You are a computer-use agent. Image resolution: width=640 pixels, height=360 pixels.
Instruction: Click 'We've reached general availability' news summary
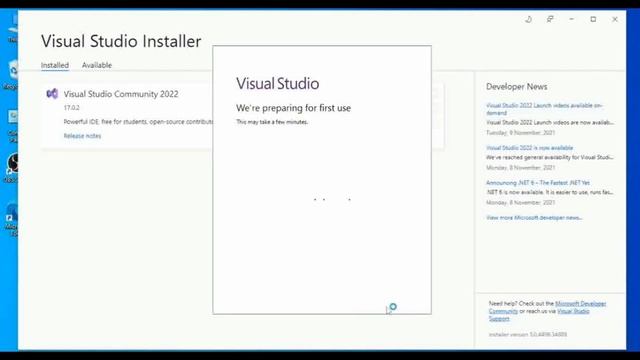[550, 157]
